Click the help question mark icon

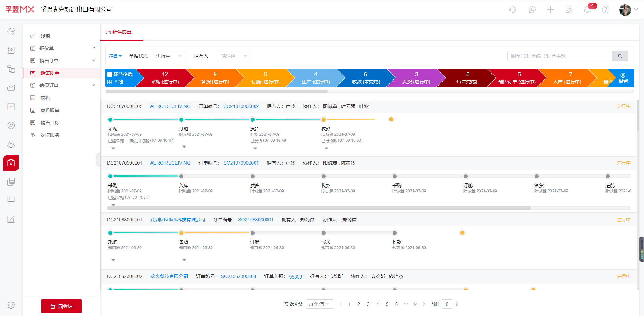pyautogui.click(x=606, y=9)
